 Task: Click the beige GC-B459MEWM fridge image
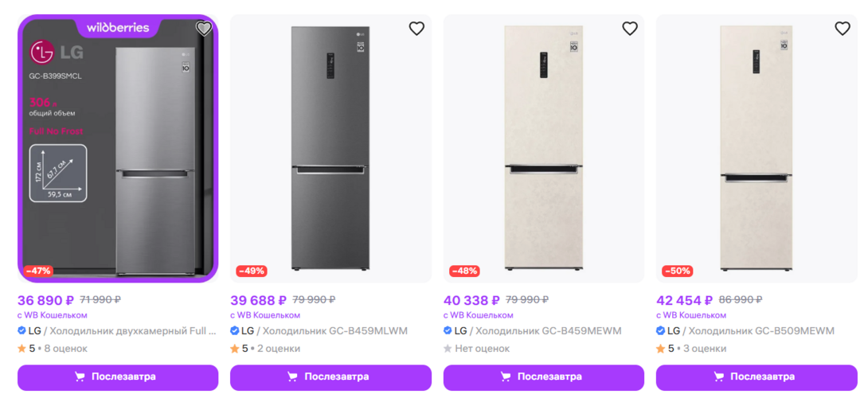(x=544, y=149)
